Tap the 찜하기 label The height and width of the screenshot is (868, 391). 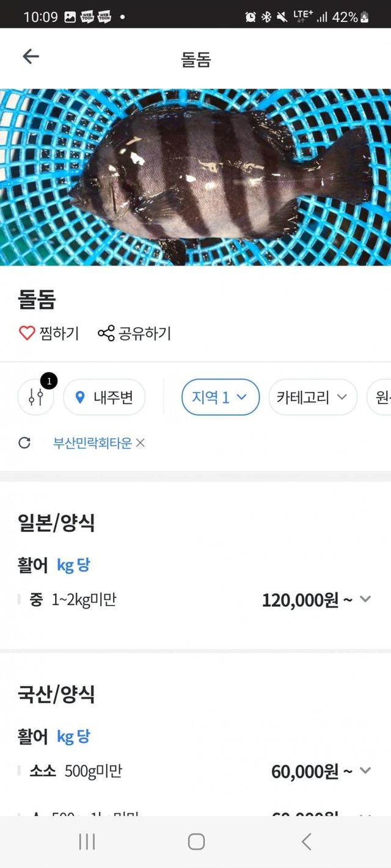point(59,333)
